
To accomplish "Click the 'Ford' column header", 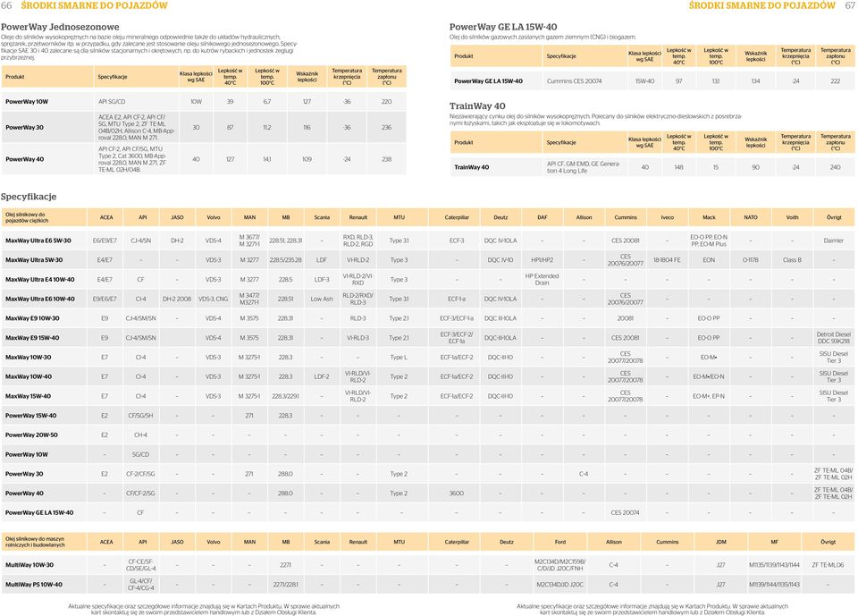I will [559, 542].
